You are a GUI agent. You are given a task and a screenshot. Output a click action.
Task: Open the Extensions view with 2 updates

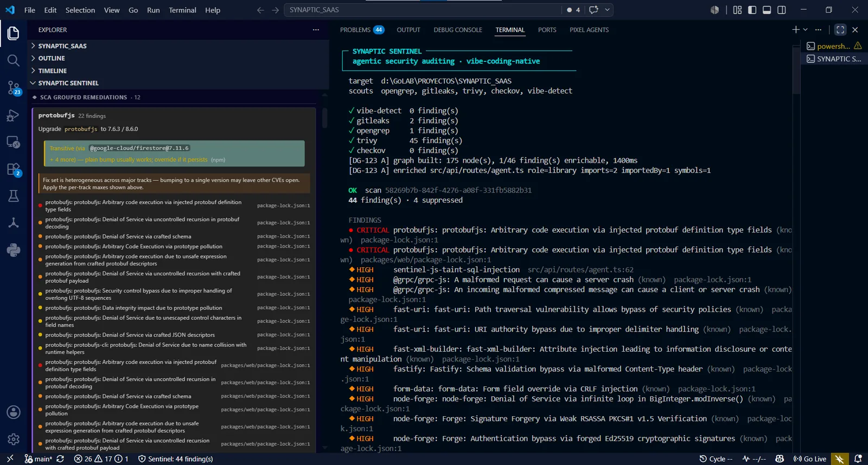pos(14,169)
